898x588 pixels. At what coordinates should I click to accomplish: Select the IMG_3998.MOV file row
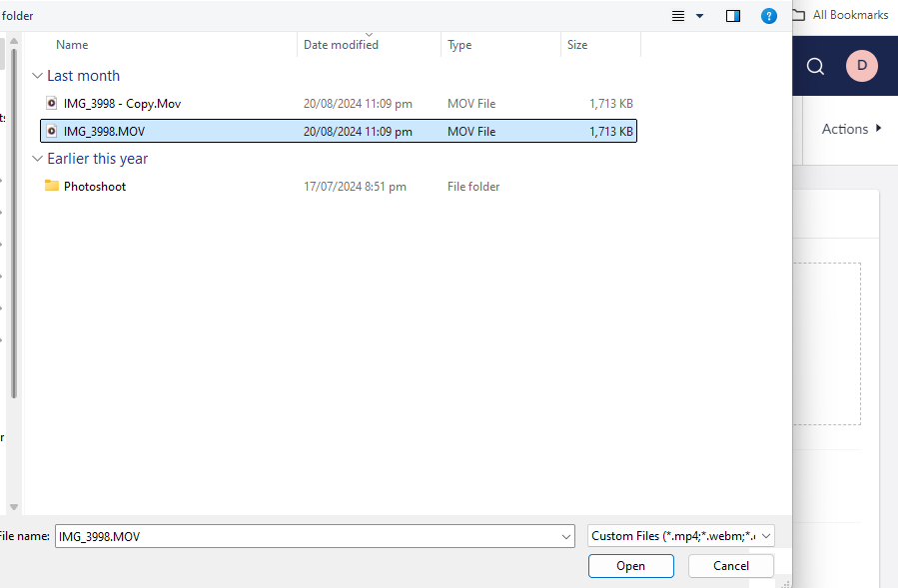tap(339, 131)
